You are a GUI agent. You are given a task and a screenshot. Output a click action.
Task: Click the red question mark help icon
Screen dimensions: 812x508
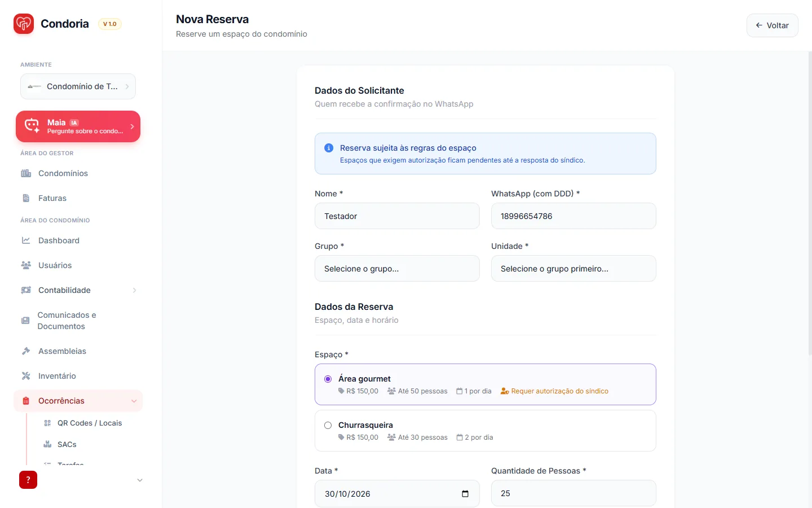point(28,480)
